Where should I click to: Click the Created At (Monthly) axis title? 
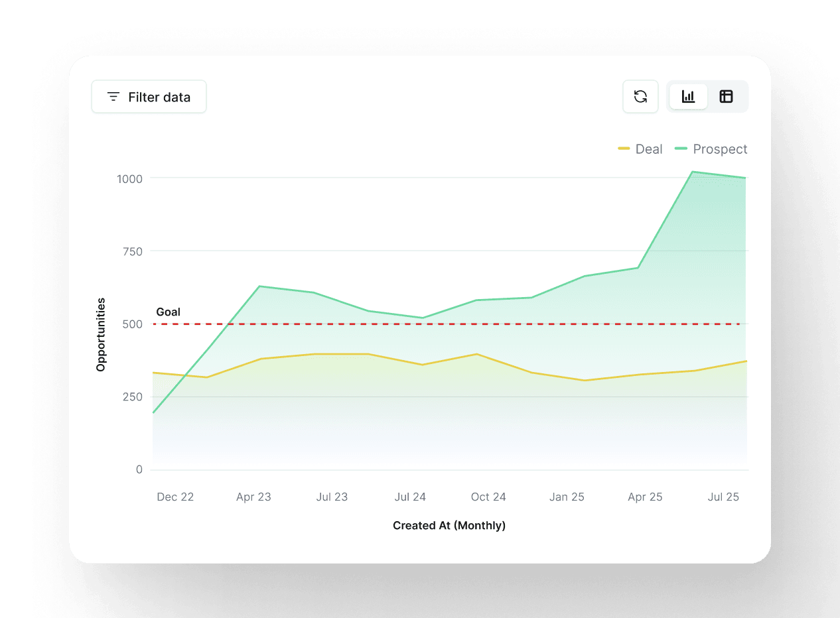[x=449, y=526]
